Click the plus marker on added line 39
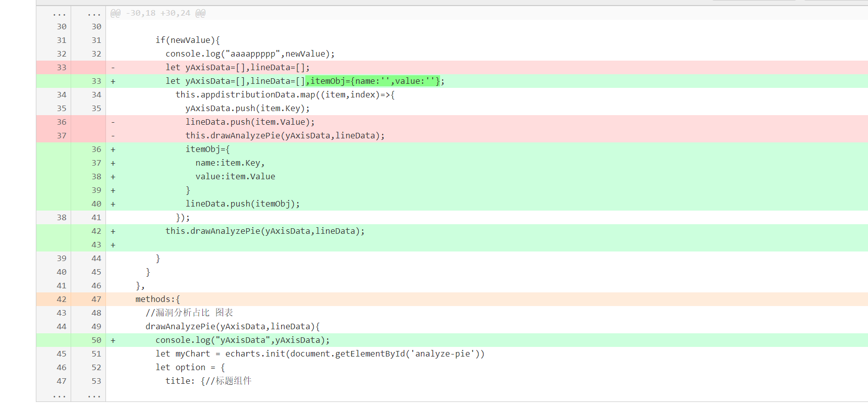The height and width of the screenshot is (405, 868). click(113, 190)
